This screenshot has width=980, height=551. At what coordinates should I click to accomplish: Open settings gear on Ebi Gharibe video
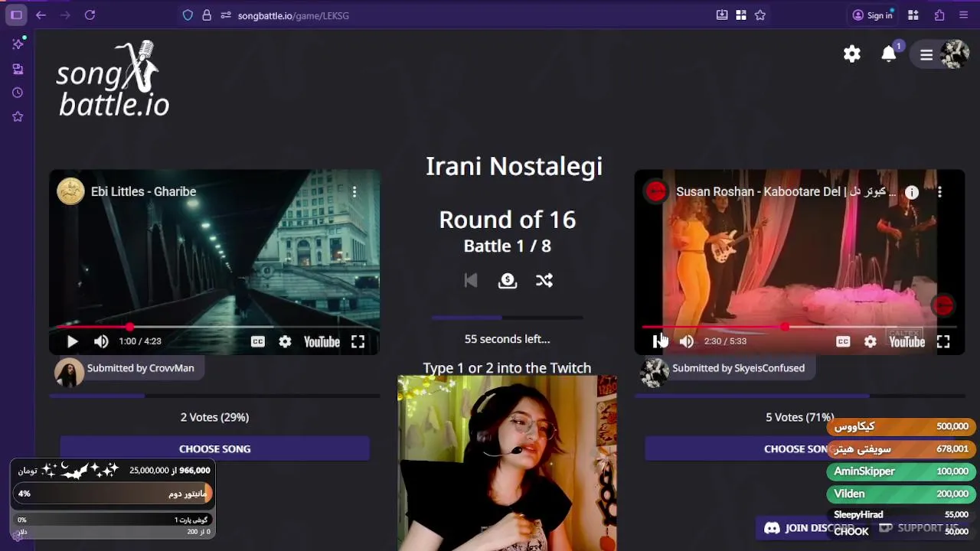coord(285,342)
